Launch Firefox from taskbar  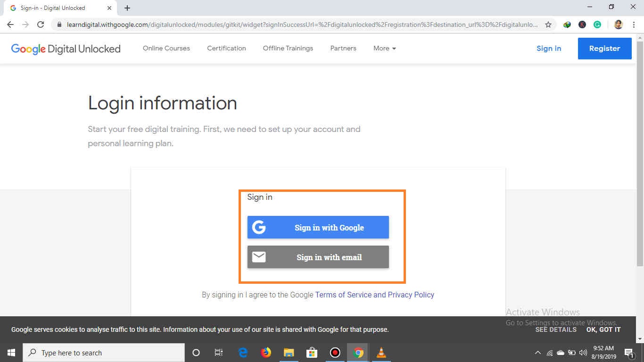266,353
